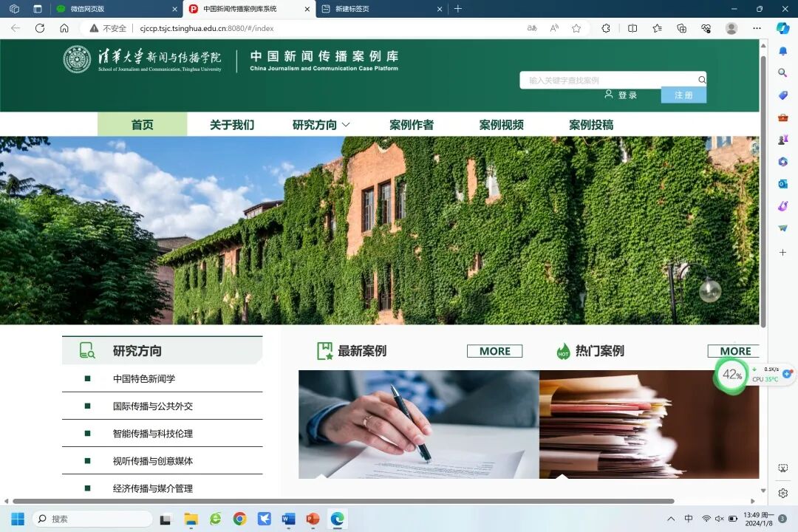Open 中国特色新闻学 research direction
The width and height of the screenshot is (798, 532).
pyautogui.click(x=144, y=378)
